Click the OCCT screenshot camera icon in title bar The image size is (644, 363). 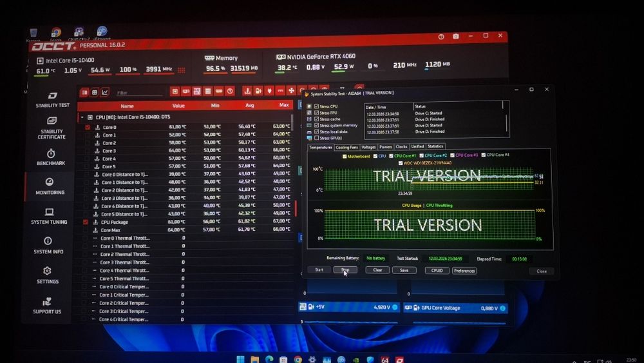456,36
